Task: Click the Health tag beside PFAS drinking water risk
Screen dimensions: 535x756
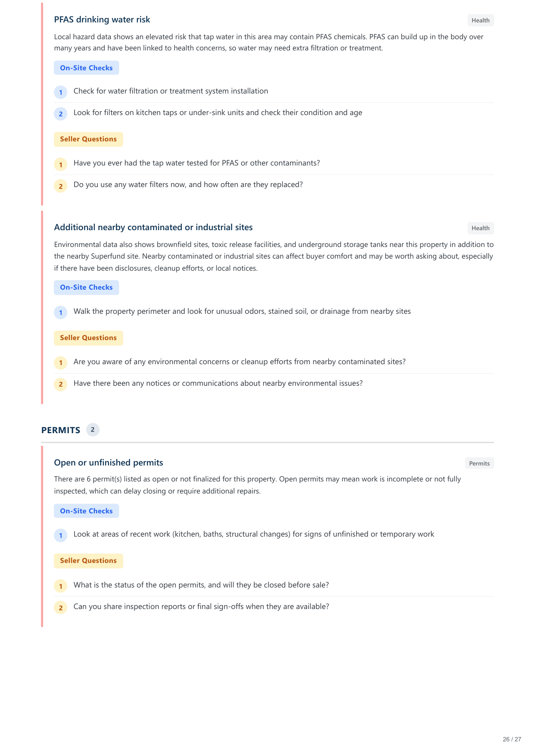Action: [x=480, y=20]
